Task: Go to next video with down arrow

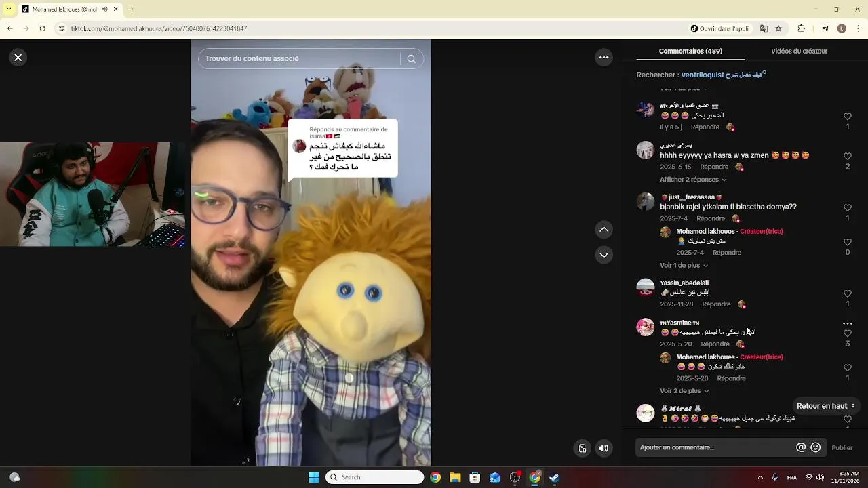Action: coord(604,255)
